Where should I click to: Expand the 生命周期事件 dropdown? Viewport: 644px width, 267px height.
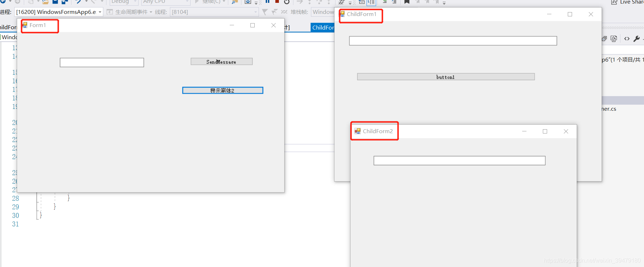(151, 12)
